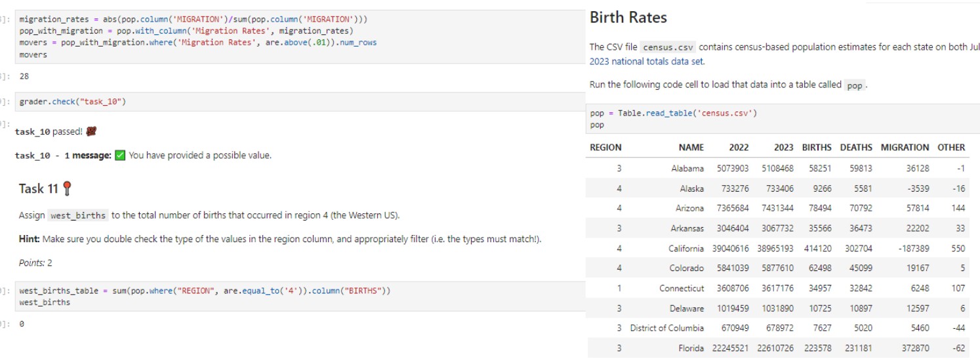Focus the grader.check("task_10") code cell
The height and width of the screenshot is (361, 980).
point(295,102)
